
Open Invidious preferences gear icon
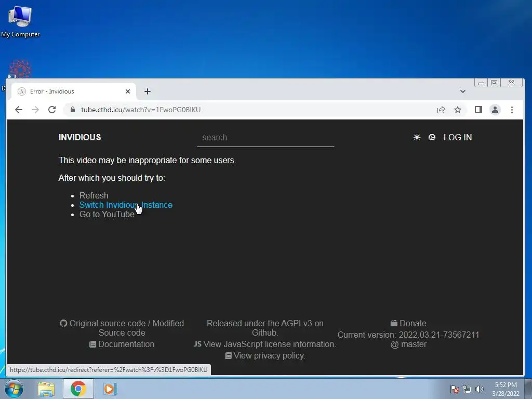(432, 137)
